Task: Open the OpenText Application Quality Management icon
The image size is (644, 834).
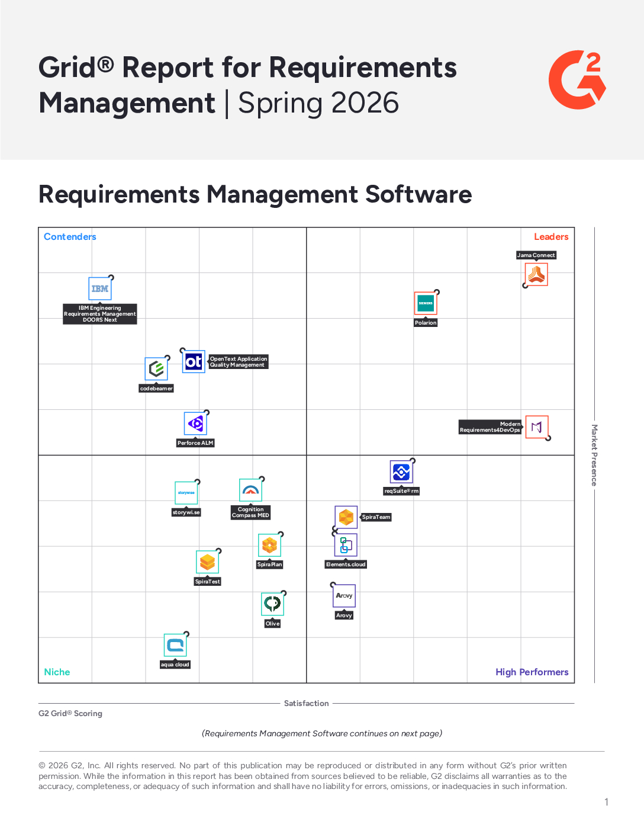Action: coord(194,362)
